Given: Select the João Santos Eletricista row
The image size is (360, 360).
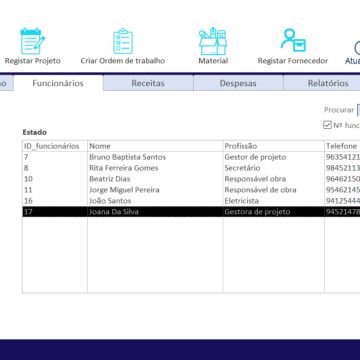Looking at the screenshot, I should pos(191,201).
